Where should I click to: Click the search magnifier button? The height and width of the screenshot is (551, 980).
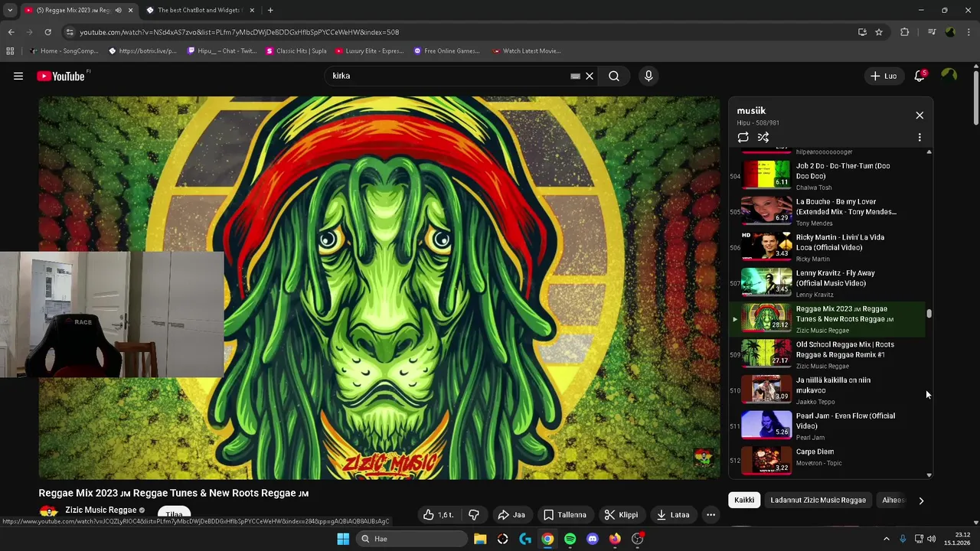click(614, 76)
